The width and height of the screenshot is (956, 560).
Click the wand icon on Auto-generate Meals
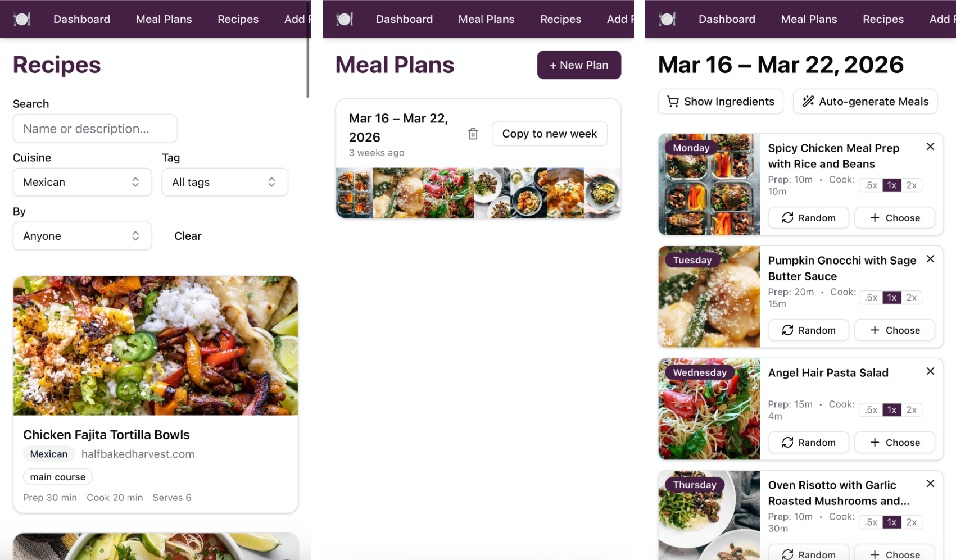tap(808, 101)
